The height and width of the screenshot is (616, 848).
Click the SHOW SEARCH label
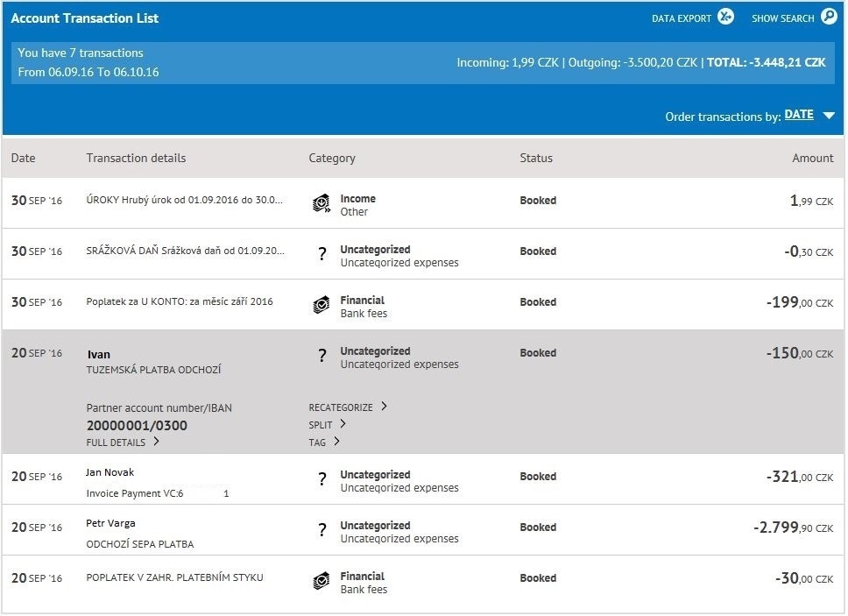(x=782, y=18)
